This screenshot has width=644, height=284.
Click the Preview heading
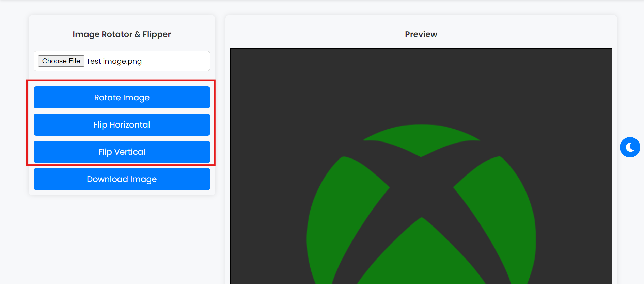click(421, 34)
